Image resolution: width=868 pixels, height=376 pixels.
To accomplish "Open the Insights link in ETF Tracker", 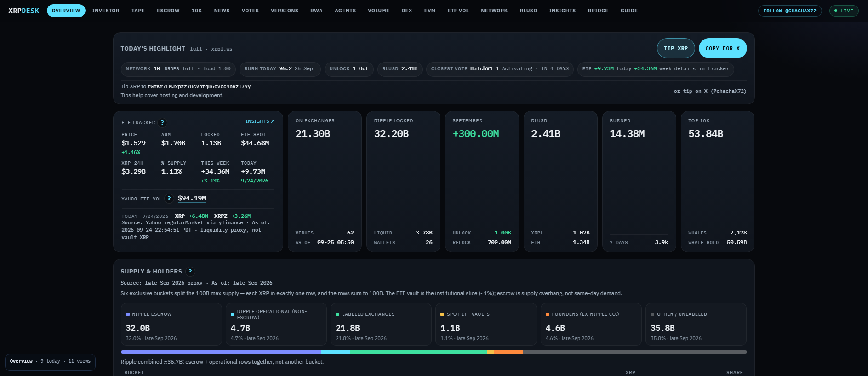I will 260,121.
